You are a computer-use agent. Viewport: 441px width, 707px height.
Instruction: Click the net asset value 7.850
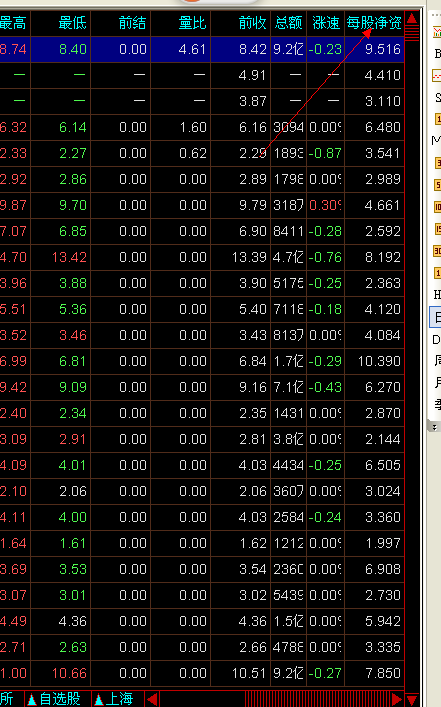coord(383,673)
